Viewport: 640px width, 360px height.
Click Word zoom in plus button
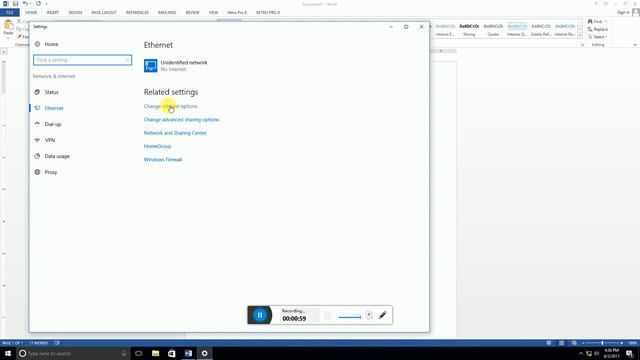pos(622,343)
